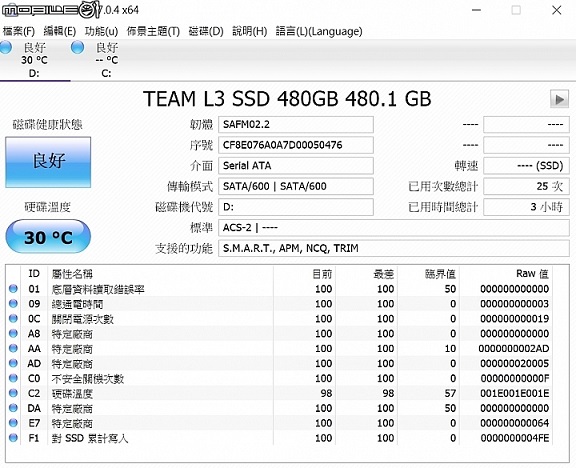Select the C: drive status orb
This screenshot has width=576, height=468.
78,47
